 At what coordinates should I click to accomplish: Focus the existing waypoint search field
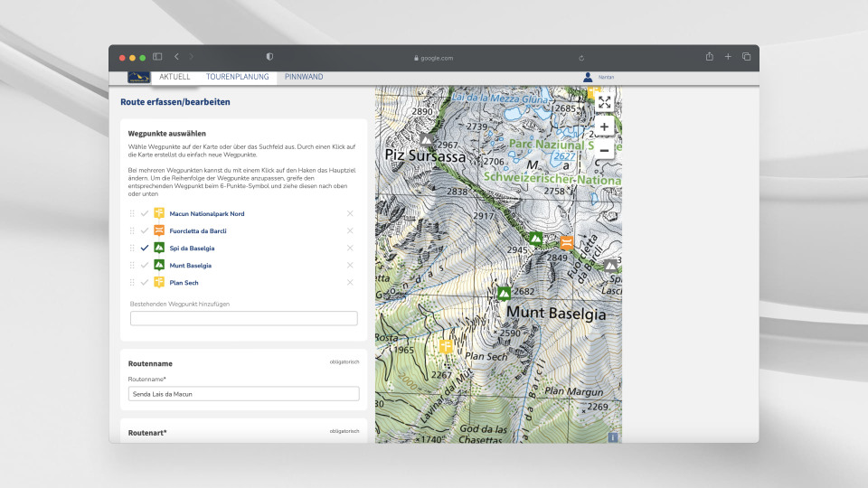click(244, 318)
